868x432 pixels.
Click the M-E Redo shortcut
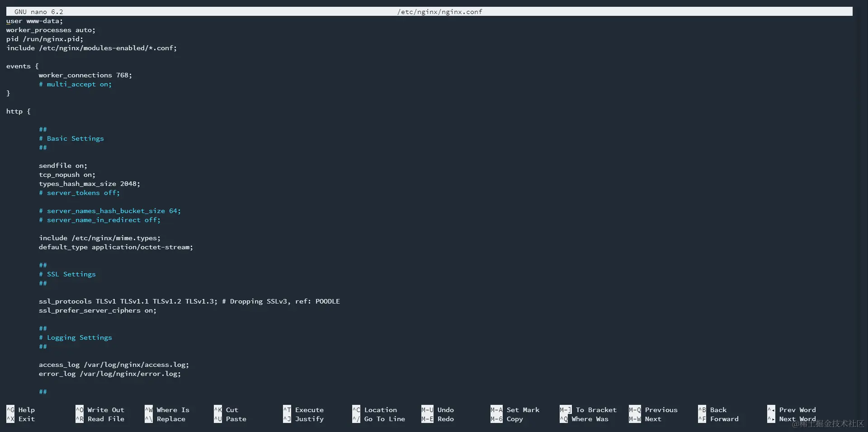point(438,419)
